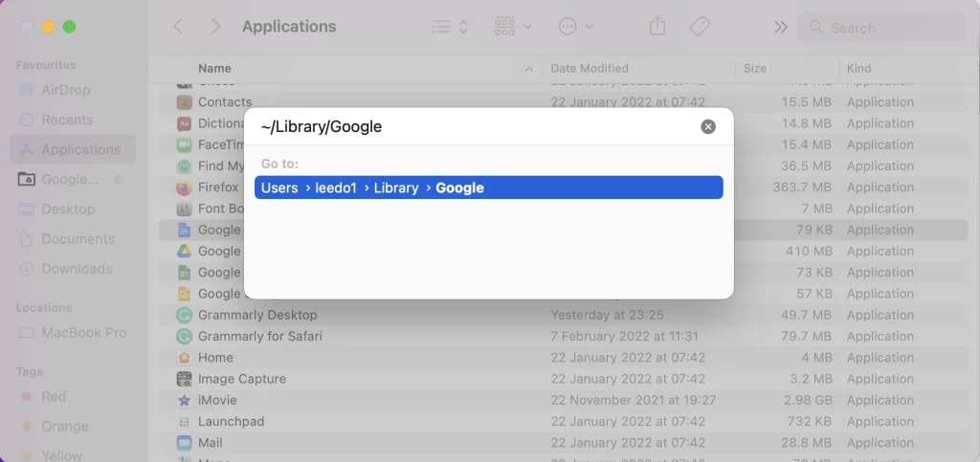The image size is (980, 462).
Task: Select the Image Capture file name
Action: [x=242, y=379]
